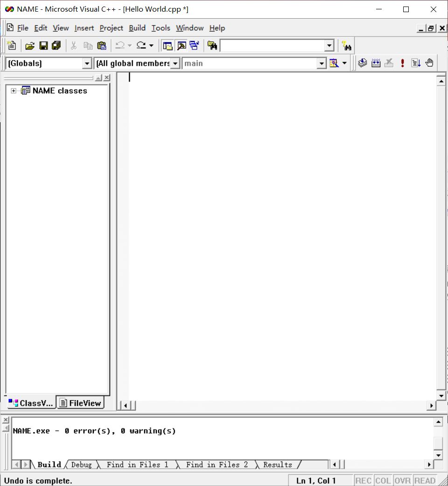Open the WizardBar actions dropdown arrow
Viewport: 448px width, 486px height.
pos(344,63)
